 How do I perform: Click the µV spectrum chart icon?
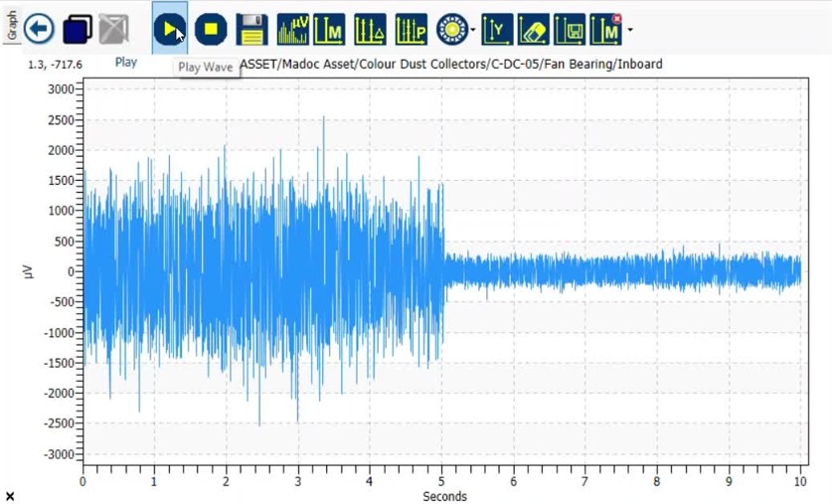pyautogui.click(x=293, y=30)
